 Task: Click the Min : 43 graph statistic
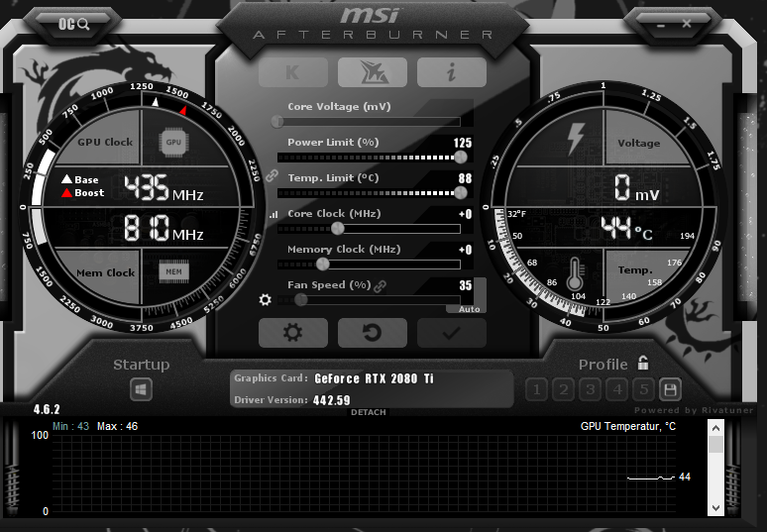click(x=71, y=426)
